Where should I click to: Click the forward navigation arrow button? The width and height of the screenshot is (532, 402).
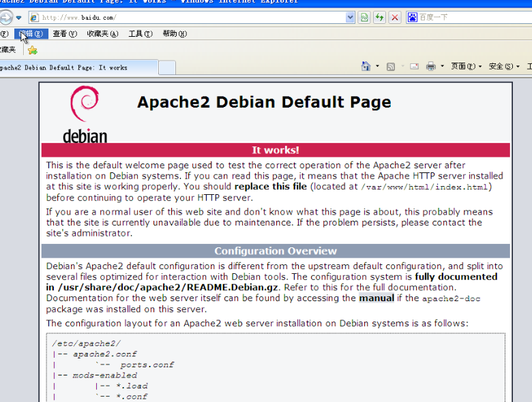click(5, 17)
